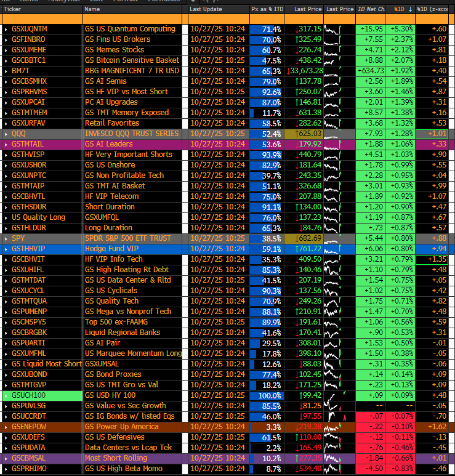Expand the GSPRHIMO row arrow

tap(6, 469)
